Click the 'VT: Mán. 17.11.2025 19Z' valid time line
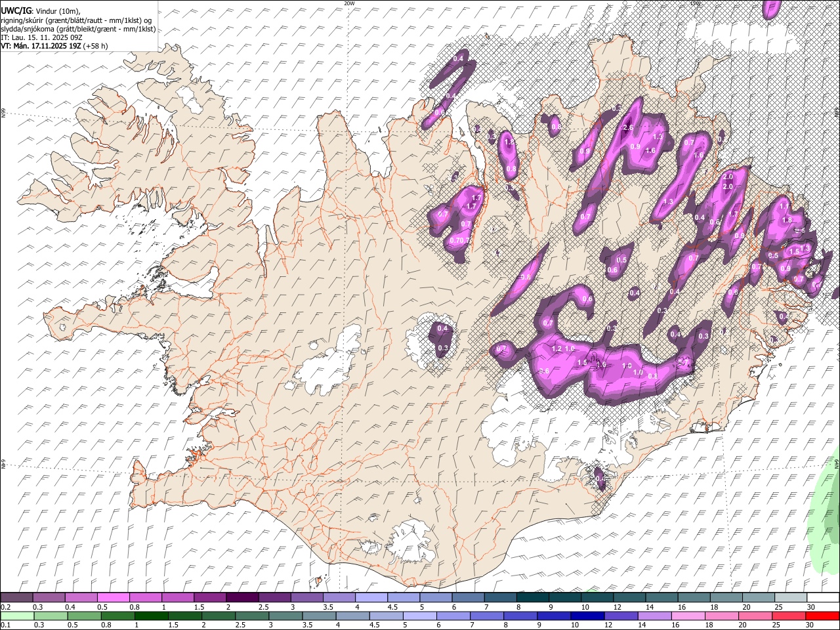Screen dimensions: 840x630 [x=41, y=46]
